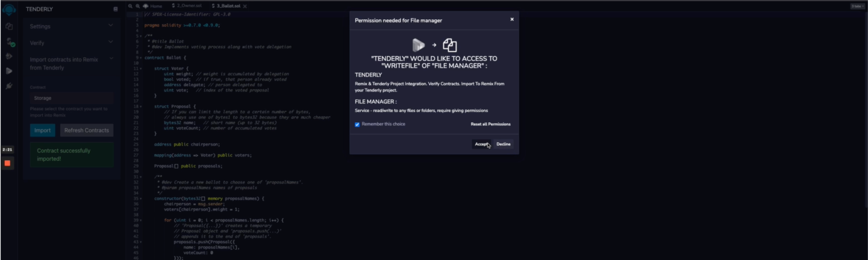The height and width of the screenshot is (260, 868).
Task: Click the zoom out icon above editor
Action: (x=130, y=5)
